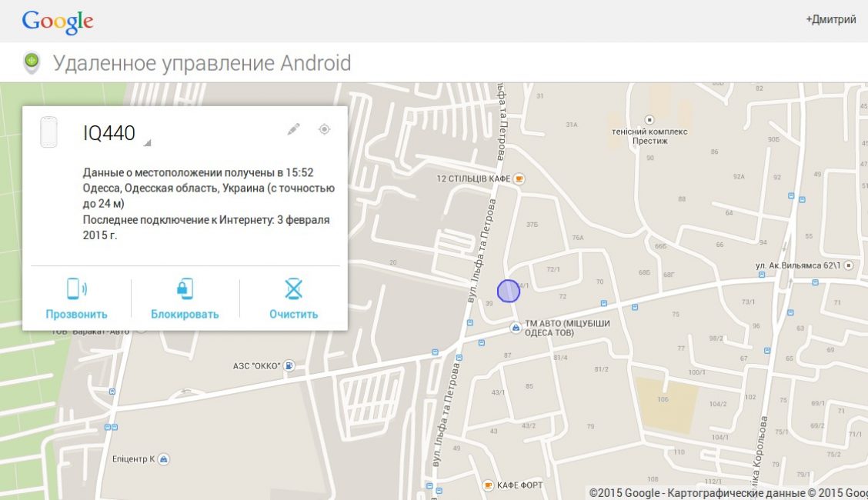Click the Android Device Manager pin icon
This screenshot has width=868, height=500.
pos(32,62)
